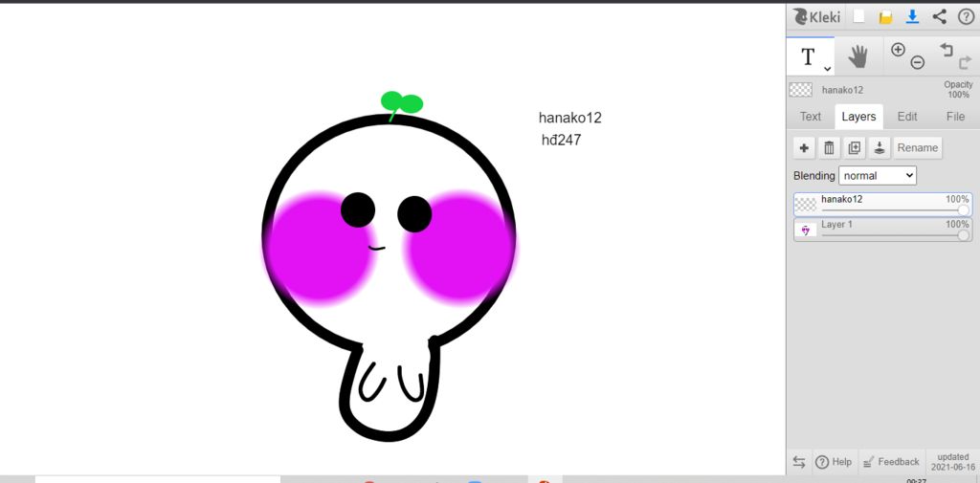Redo the last action
The image size is (980, 483).
click(x=965, y=63)
